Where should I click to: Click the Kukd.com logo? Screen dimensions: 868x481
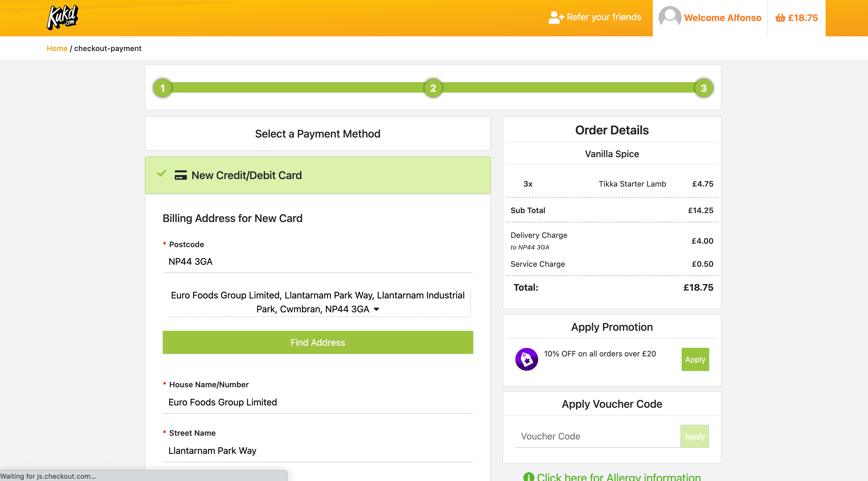click(63, 18)
